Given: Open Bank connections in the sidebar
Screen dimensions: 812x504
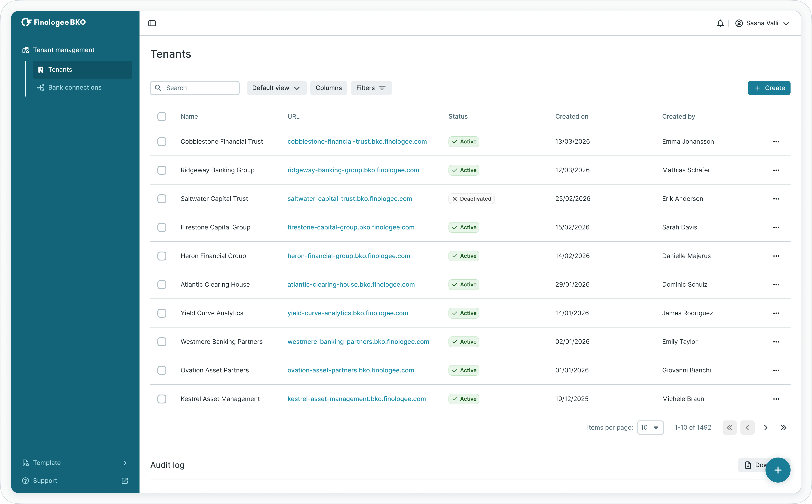Looking at the screenshot, I should tap(82, 88).
